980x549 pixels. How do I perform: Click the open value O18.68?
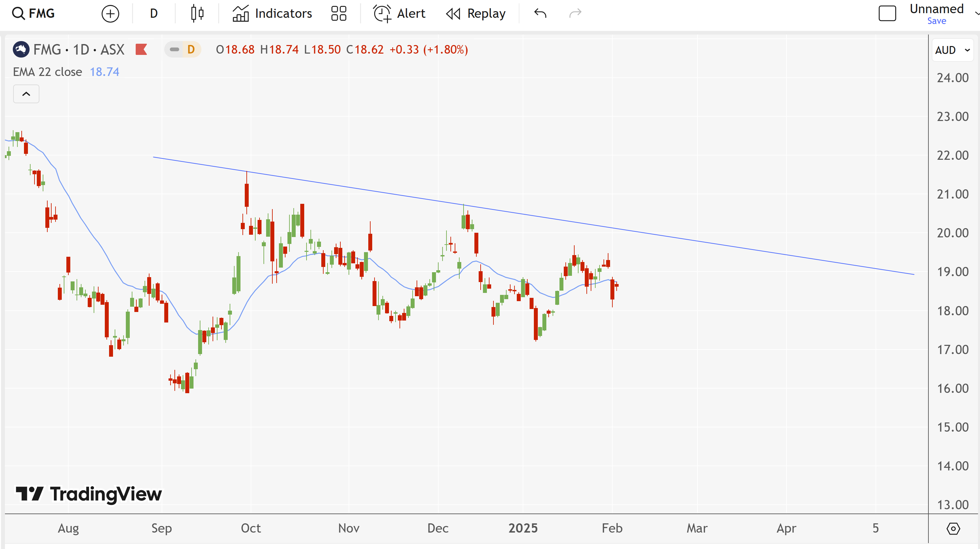pos(235,50)
